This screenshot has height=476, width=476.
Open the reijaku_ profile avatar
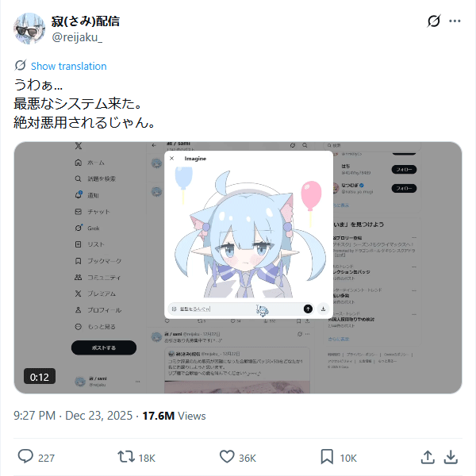29,29
